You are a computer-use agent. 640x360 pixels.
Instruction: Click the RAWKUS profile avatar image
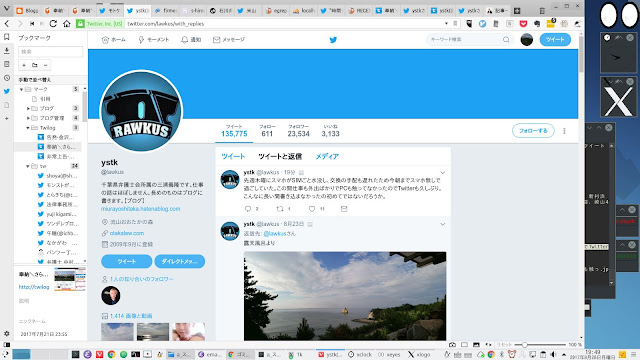tap(141, 111)
